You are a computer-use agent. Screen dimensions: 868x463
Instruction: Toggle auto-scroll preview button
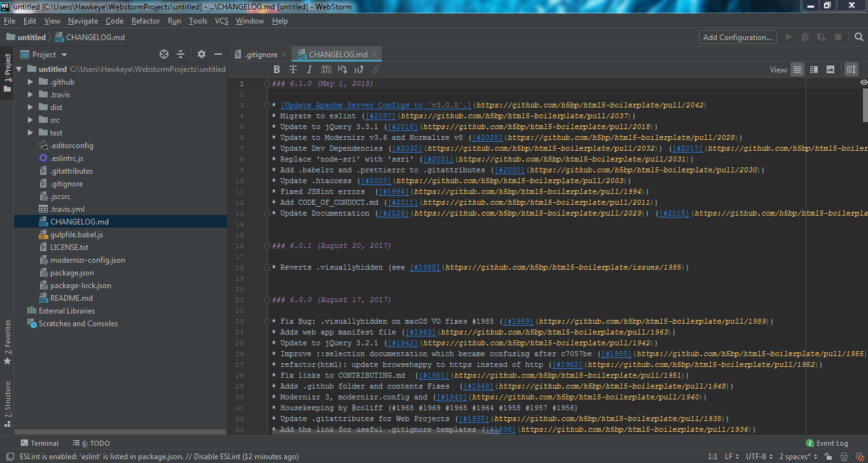pos(851,69)
